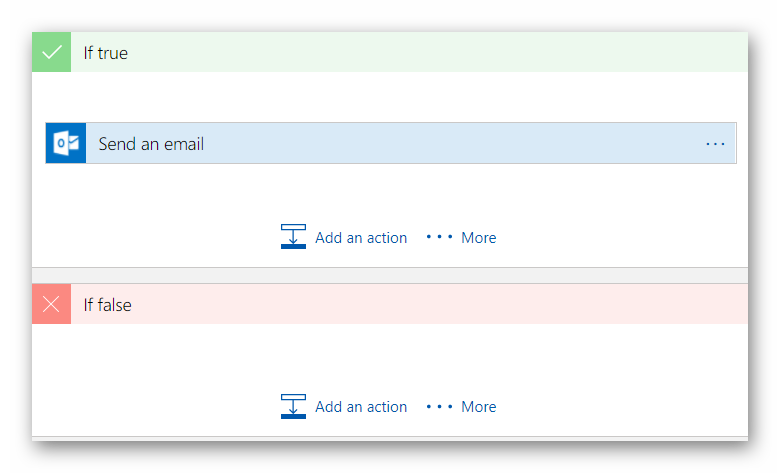
Task: Click the gray divider between the true and false branches
Action: coord(390,276)
